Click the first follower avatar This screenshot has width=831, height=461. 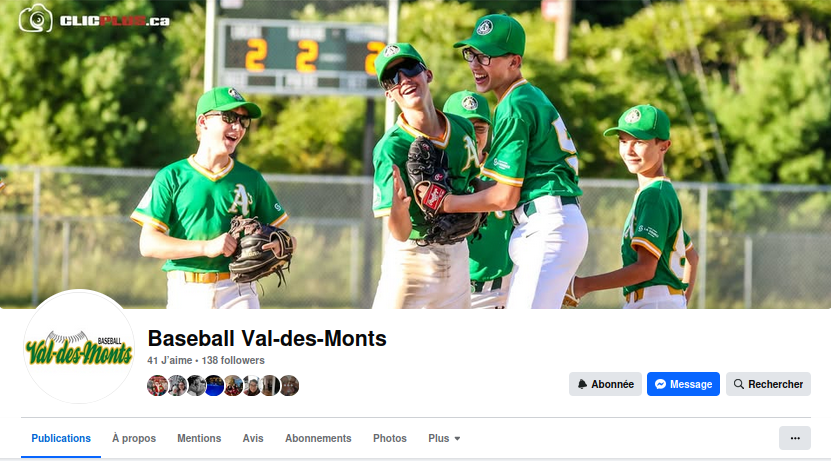click(x=157, y=386)
